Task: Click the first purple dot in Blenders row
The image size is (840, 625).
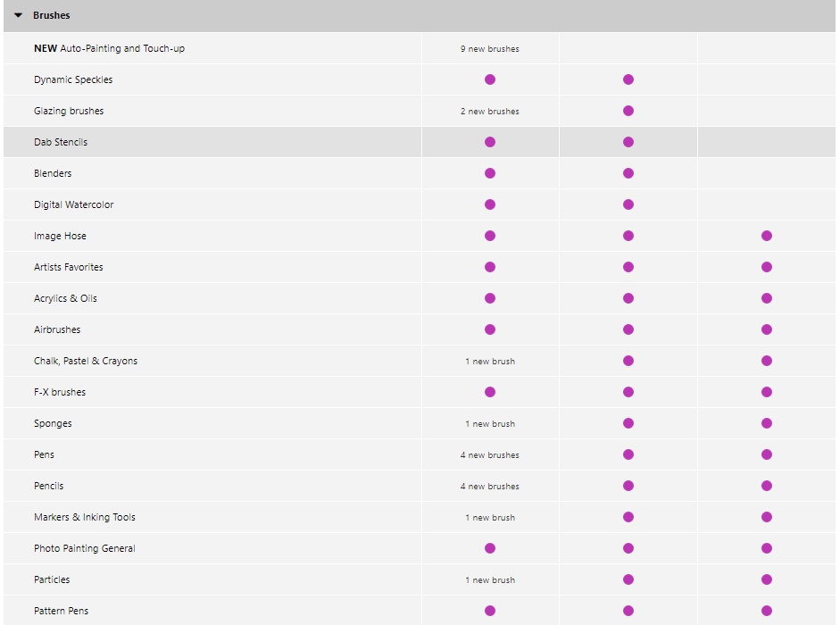Action: click(x=490, y=173)
